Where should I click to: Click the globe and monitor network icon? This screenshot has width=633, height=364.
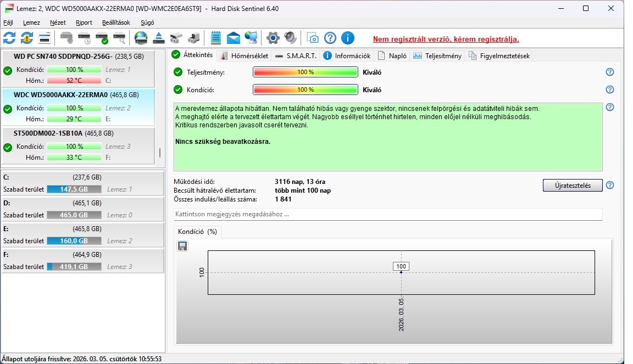point(251,38)
